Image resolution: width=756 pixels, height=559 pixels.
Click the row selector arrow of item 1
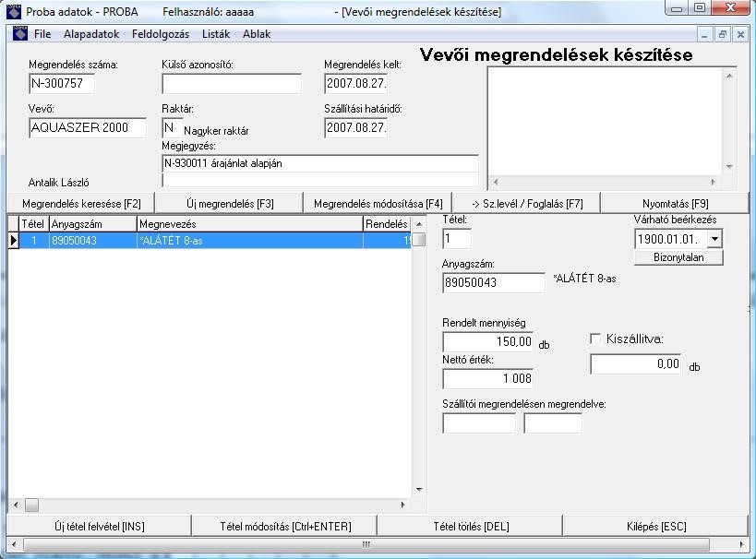[13, 241]
